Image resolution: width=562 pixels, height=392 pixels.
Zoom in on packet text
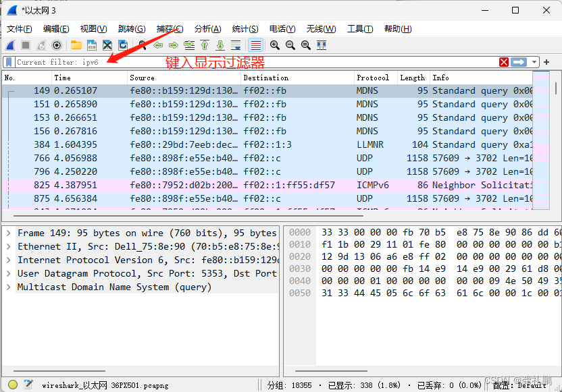275,45
